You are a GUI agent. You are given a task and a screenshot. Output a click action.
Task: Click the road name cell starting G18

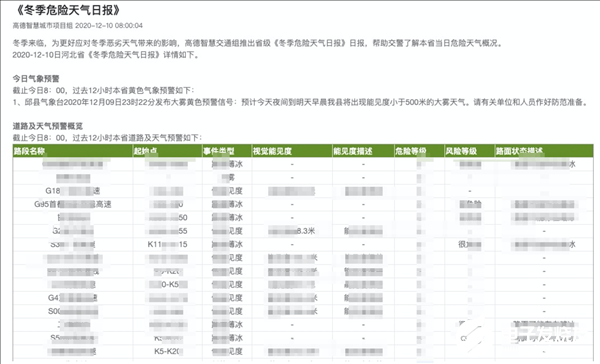click(x=73, y=191)
